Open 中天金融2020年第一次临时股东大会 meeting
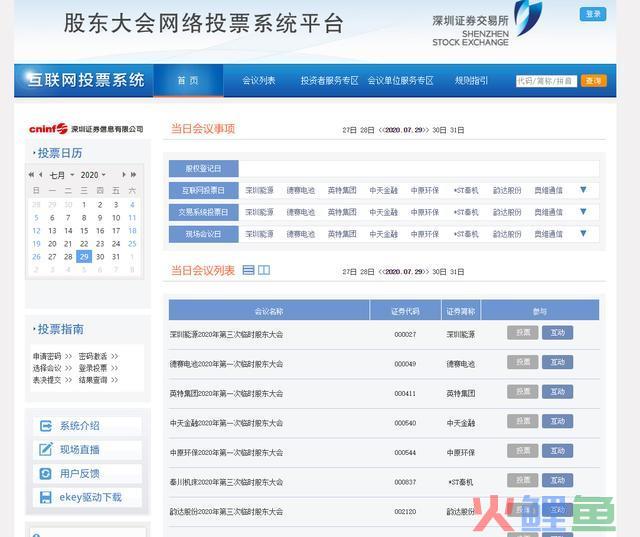This screenshot has height=537, width=640. coord(227,423)
